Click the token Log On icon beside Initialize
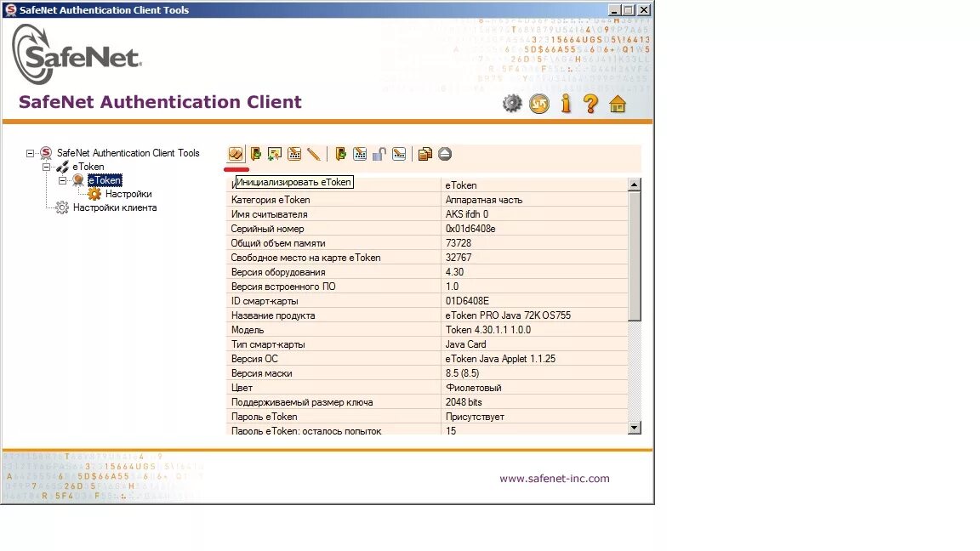 tap(255, 154)
